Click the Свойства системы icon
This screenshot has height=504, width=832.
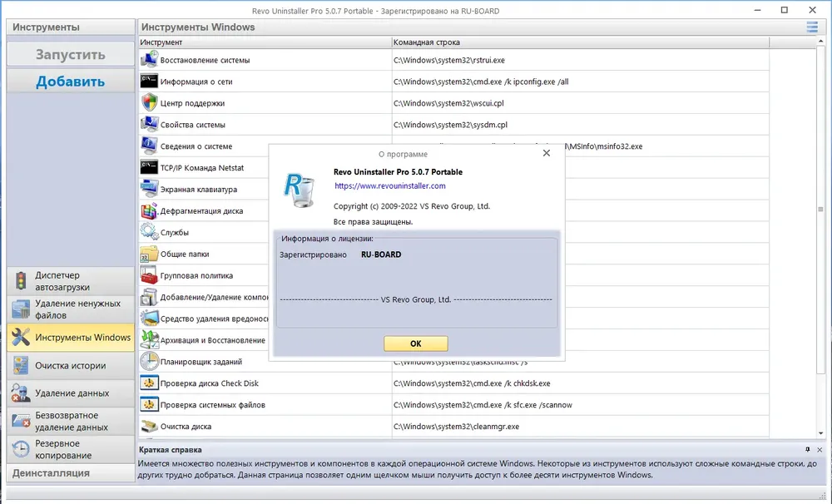click(149, 124)
